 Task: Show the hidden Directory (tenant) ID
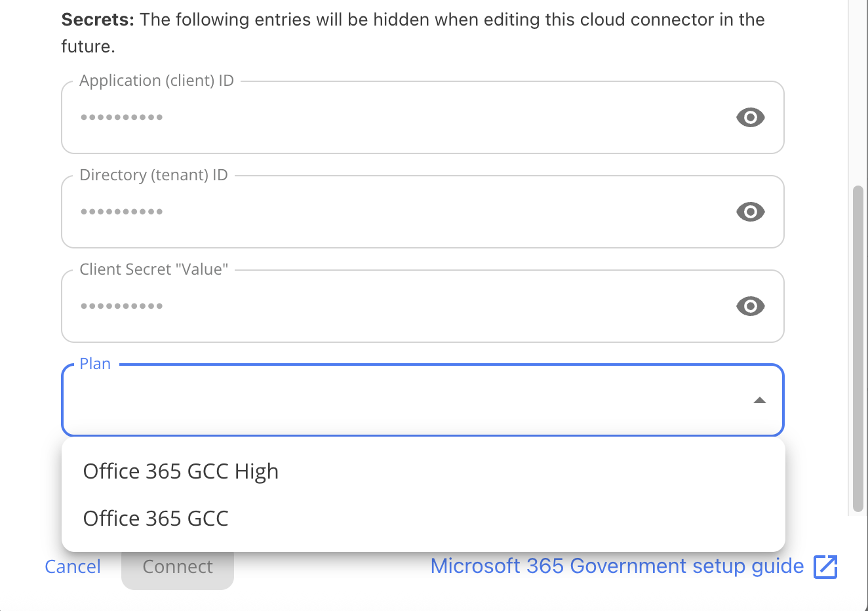point(750,212)
